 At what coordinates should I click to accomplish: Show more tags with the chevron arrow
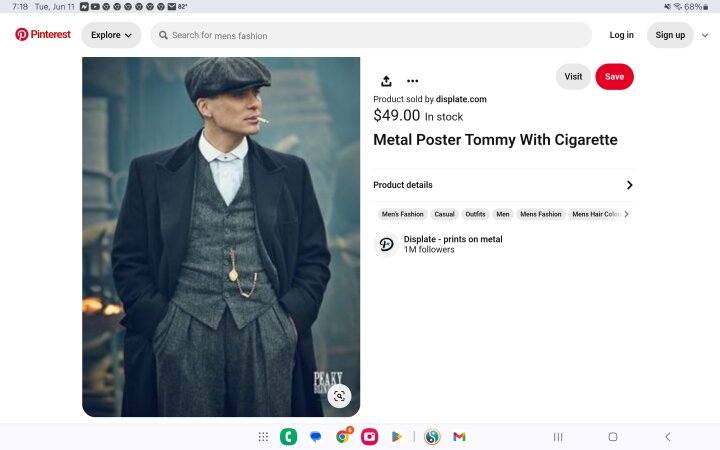click(x=626, y=214)
